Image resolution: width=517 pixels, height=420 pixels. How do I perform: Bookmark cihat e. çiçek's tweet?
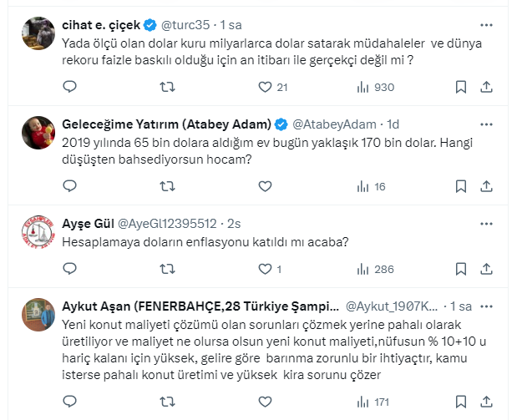[x=461, y=86]
